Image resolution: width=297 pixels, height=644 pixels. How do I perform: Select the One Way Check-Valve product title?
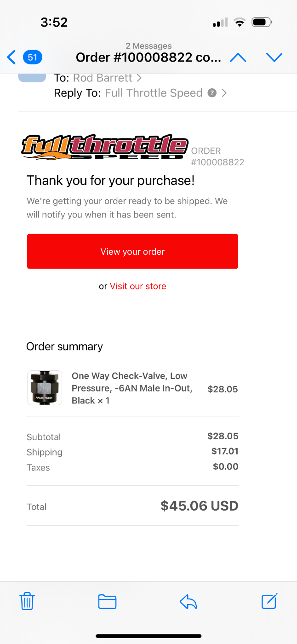pos(132,388)
